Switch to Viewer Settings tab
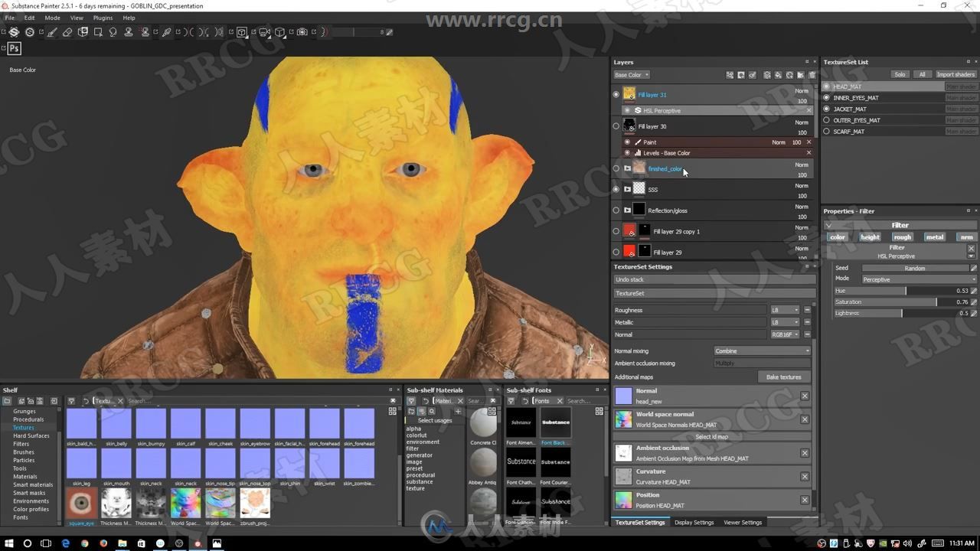Image resolution: width=980 pixels, height=551 pixels. point(743,523)
